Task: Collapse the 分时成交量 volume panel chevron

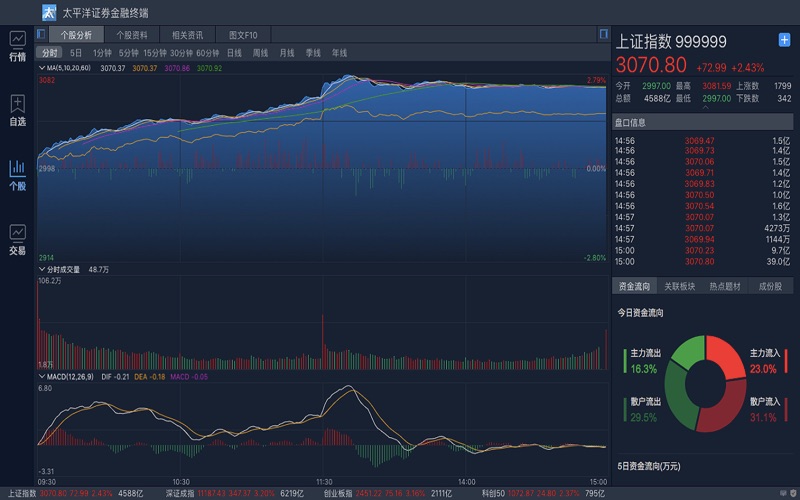Action: 42,270
